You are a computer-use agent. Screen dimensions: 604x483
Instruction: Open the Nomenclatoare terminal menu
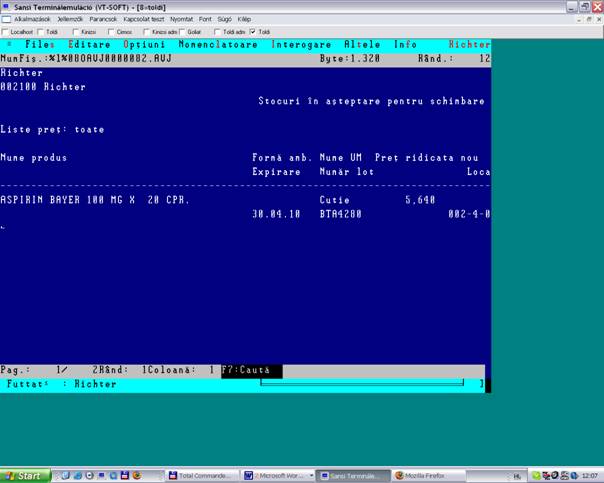tap(220, 45)
